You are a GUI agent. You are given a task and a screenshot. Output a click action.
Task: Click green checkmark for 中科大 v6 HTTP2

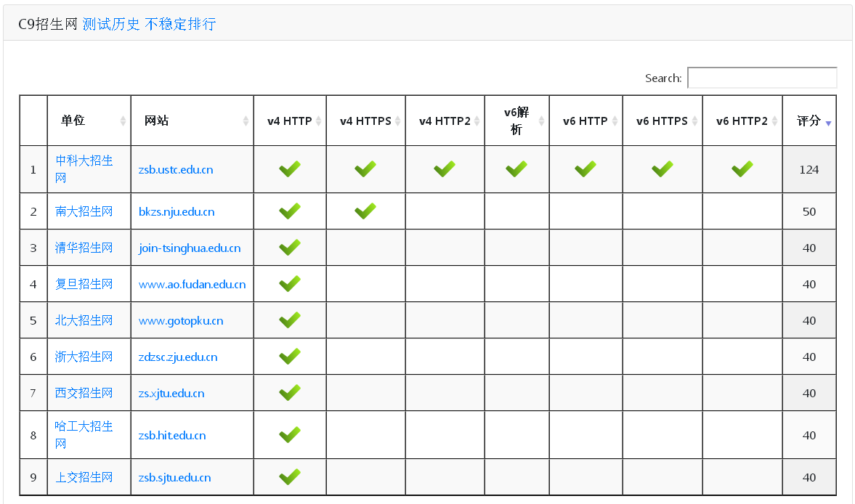[742, 169]
